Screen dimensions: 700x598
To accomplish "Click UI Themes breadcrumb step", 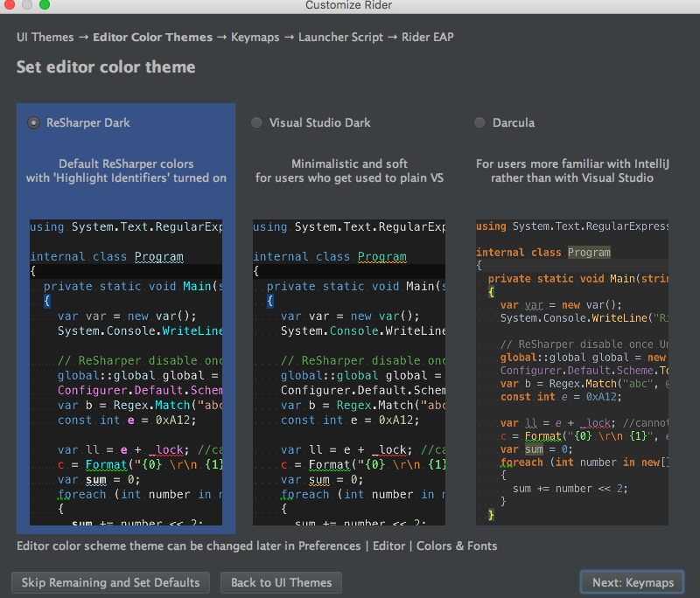I will [45, 37].
